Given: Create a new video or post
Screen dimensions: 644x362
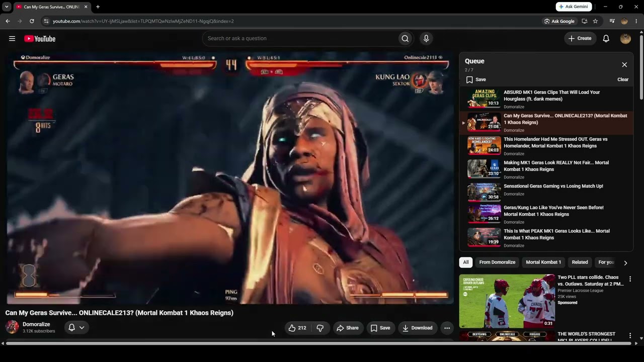Looking at the screenshot, I should (580, 38).
